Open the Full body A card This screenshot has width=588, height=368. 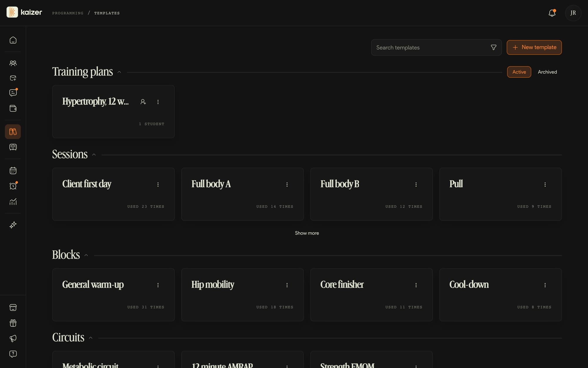click(x=243, y=194)
